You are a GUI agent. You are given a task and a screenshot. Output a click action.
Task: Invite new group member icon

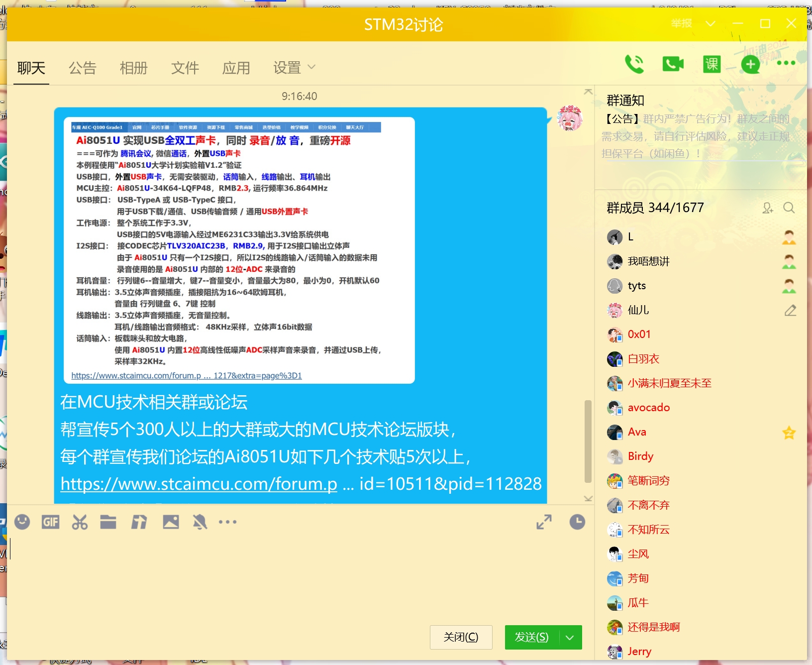click(x=768, y=208)
